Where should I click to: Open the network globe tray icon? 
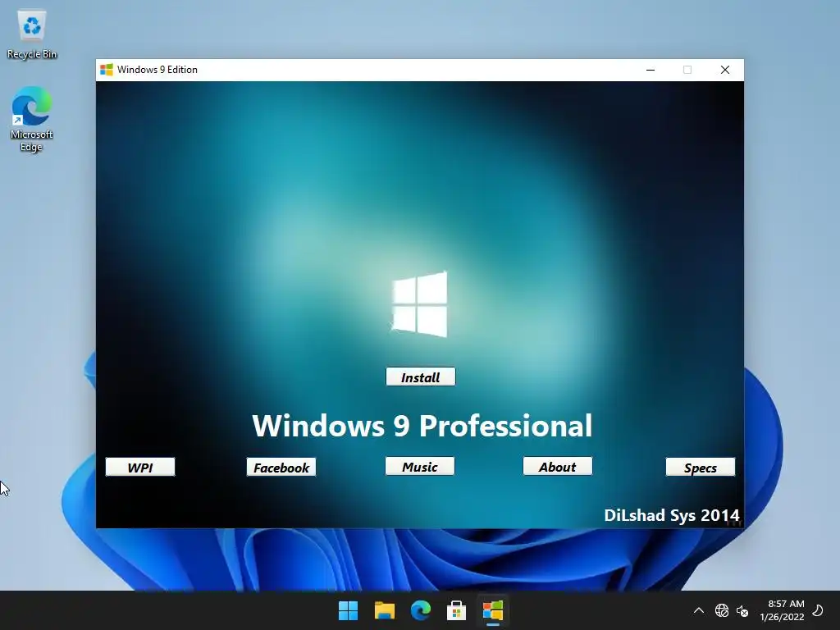(722, 610)
